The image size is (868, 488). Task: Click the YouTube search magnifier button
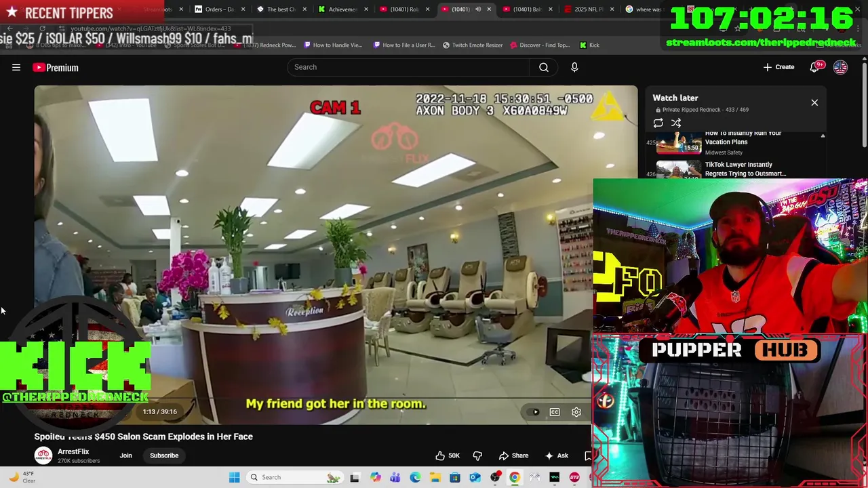[543, 67]
